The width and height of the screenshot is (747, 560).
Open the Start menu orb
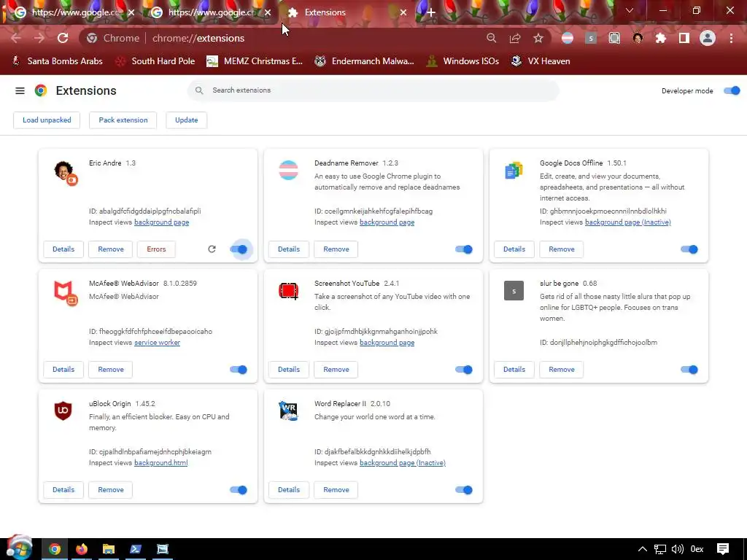pos(19,548)
